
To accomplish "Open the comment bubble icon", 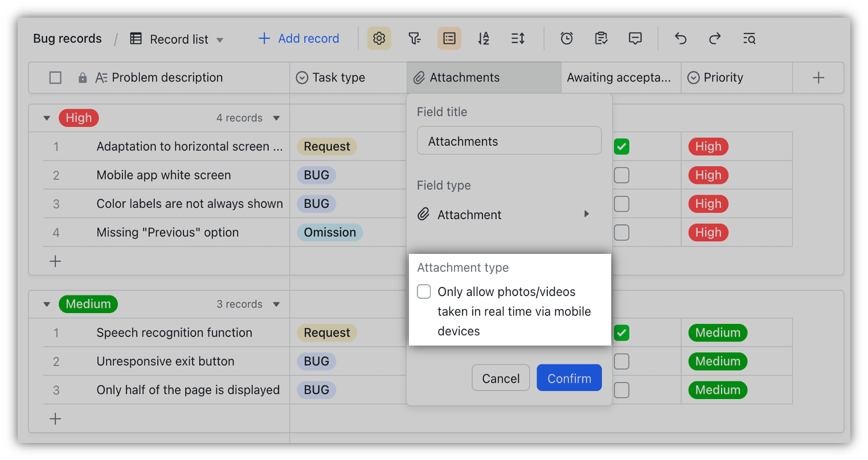I will tap(635, 39).
